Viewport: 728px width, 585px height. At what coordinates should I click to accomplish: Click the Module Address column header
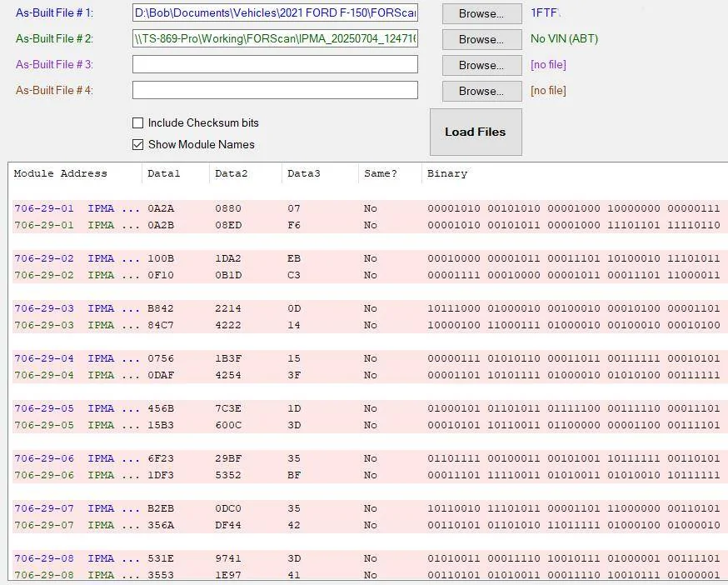coord(61,173)
